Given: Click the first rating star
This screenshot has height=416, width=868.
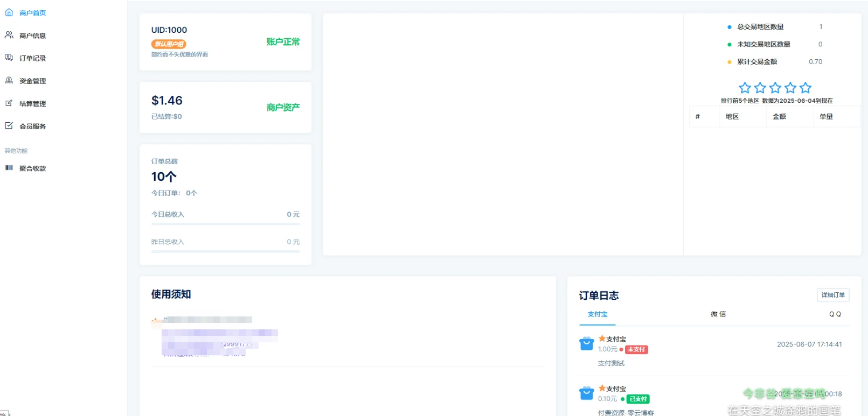Looking at the screenshot, I should pos(745,88).
